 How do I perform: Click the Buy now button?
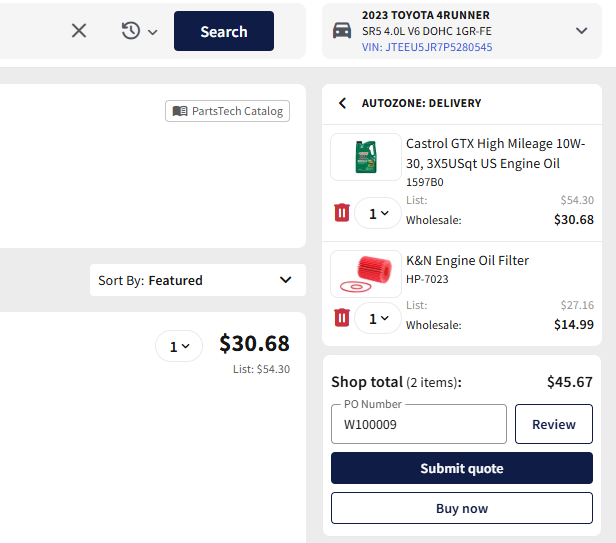point(462,508)
